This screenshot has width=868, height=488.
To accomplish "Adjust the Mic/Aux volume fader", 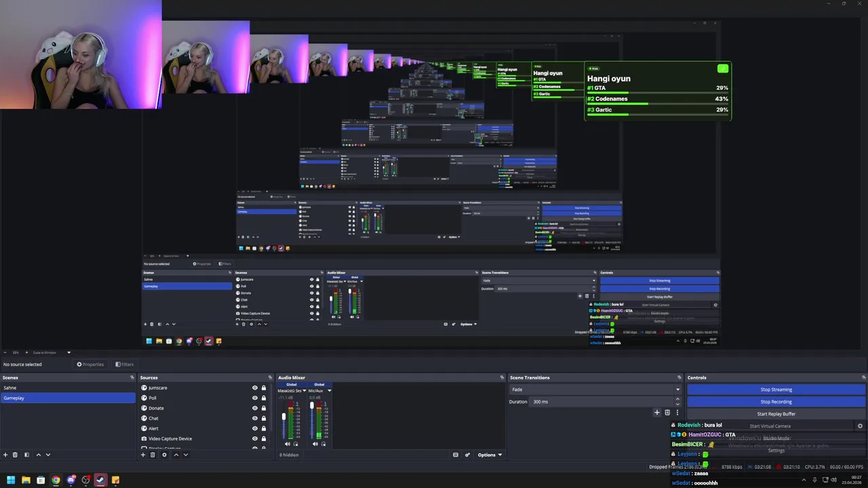I will coord(312,407).
